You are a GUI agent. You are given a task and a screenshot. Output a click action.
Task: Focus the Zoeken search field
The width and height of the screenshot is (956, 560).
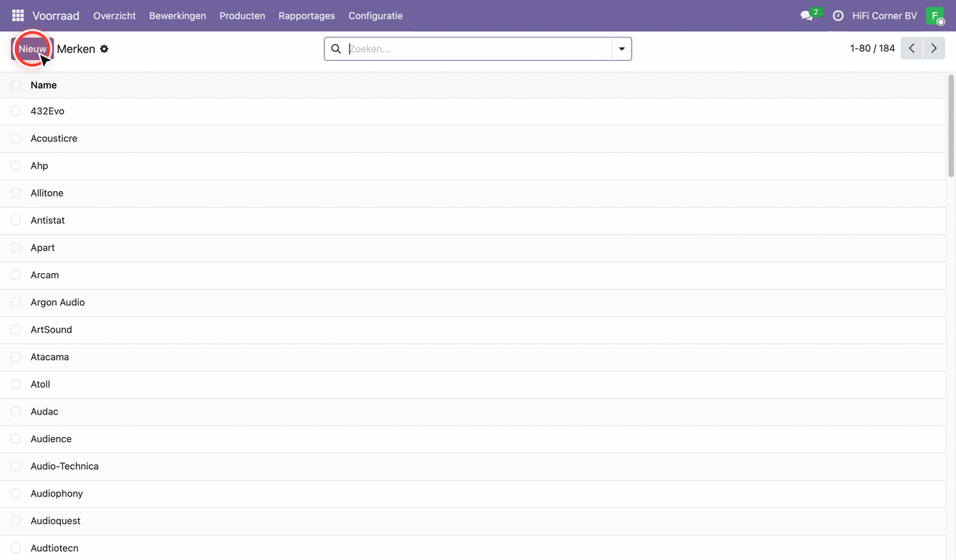tap(478, 49)
